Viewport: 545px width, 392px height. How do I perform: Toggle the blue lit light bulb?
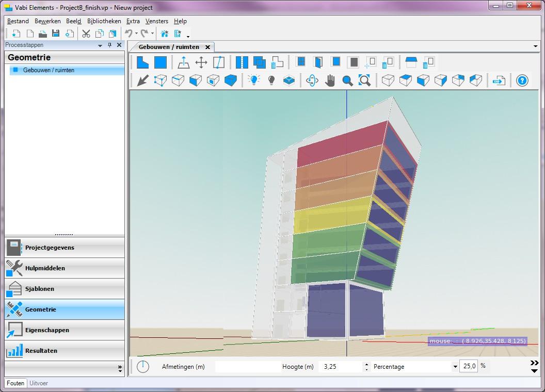pos(253,80)
